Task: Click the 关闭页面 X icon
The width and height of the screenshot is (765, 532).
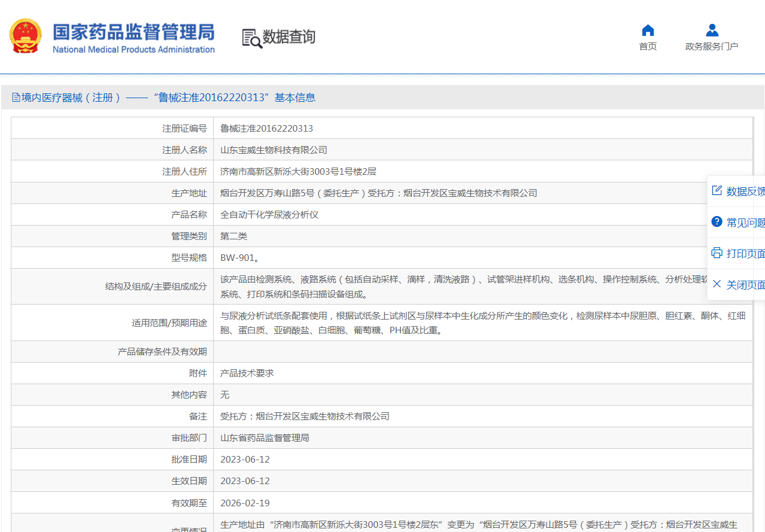Action: 717,284
